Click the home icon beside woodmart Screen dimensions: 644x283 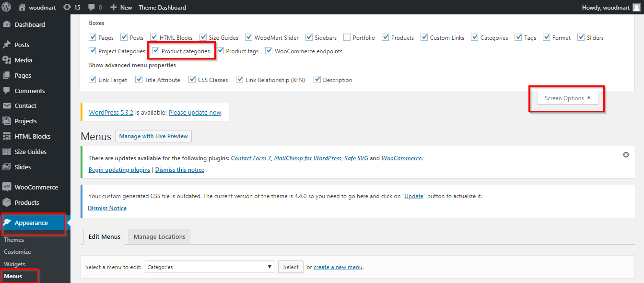pyautogui.click(x=22, y=7)
